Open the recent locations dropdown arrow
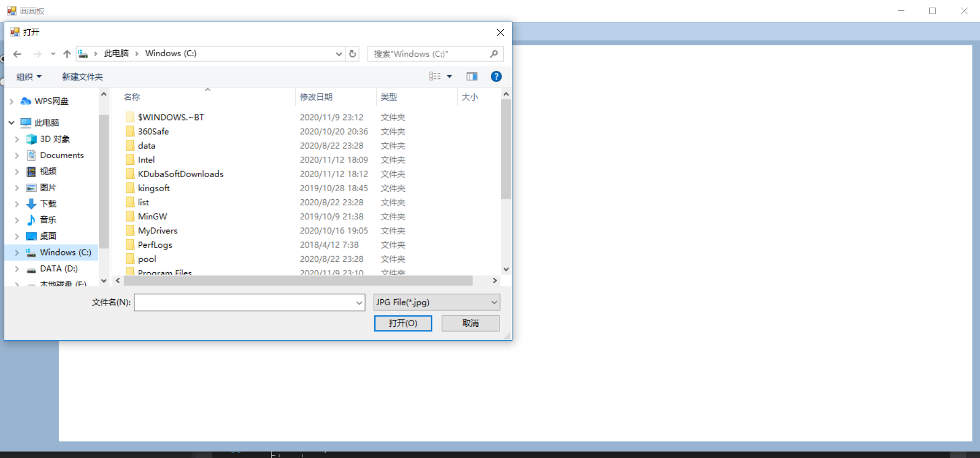The image size is (980, 458). pyautogui.click(x=53, y=54)
